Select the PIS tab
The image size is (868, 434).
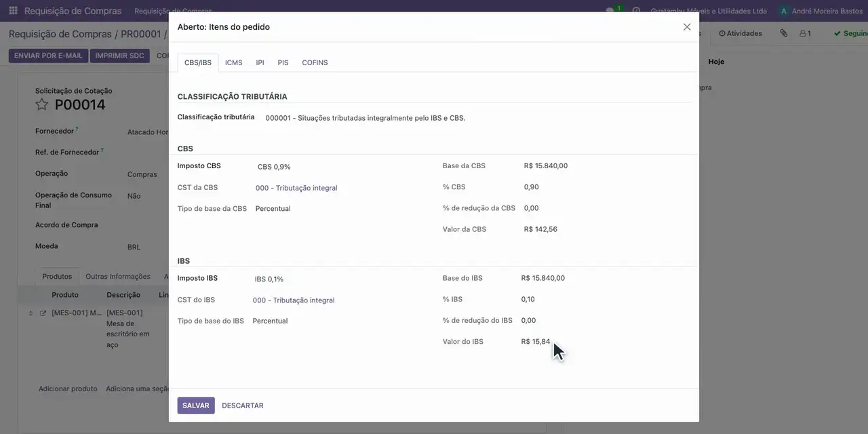pyautogui.click(x=283, y=62)
